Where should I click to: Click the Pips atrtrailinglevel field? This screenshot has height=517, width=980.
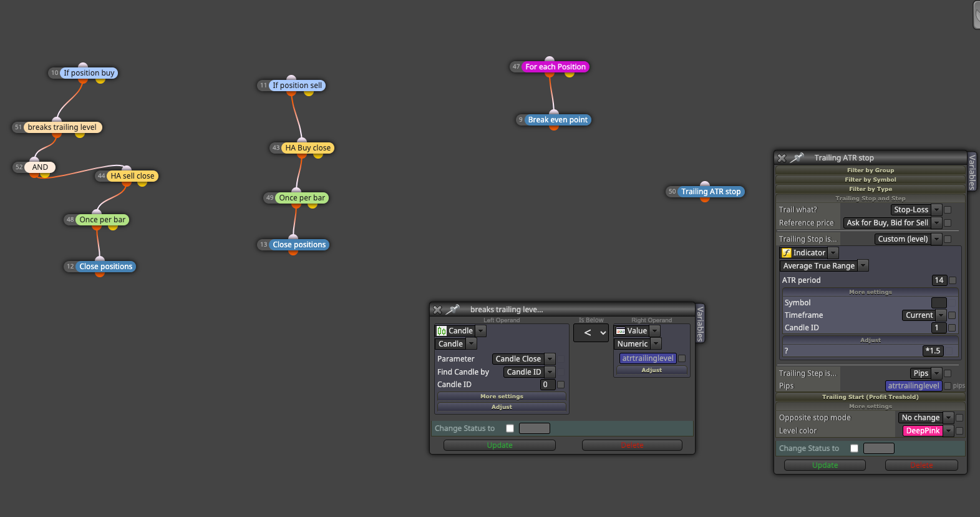(913, 386)
